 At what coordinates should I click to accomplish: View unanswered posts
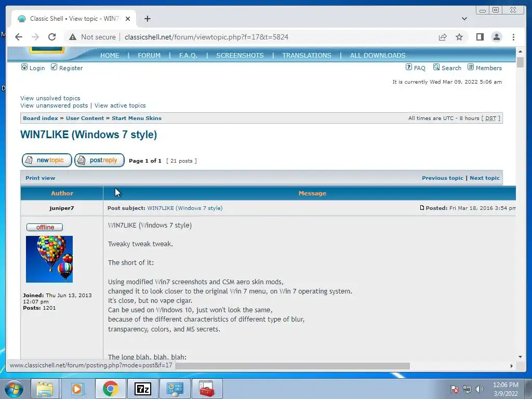tap(54, 105)
